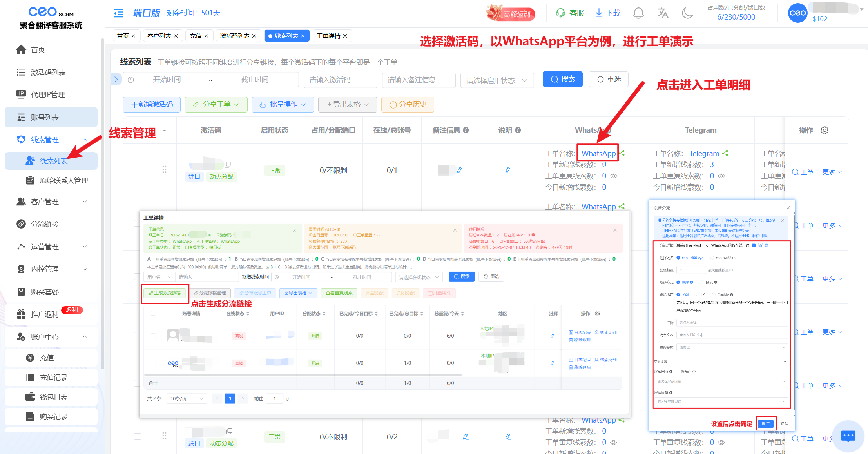
Task: Open the blue chat support bubble
Action: pyautogui.click(x=848, y=436)
